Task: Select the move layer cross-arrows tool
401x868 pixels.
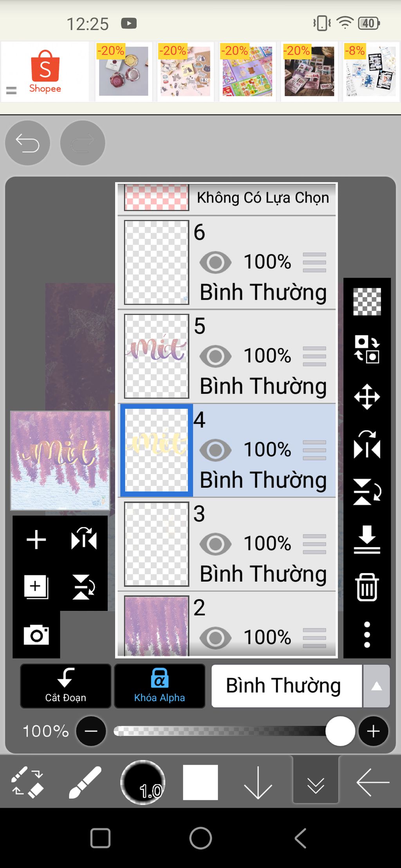Action: 367,397
